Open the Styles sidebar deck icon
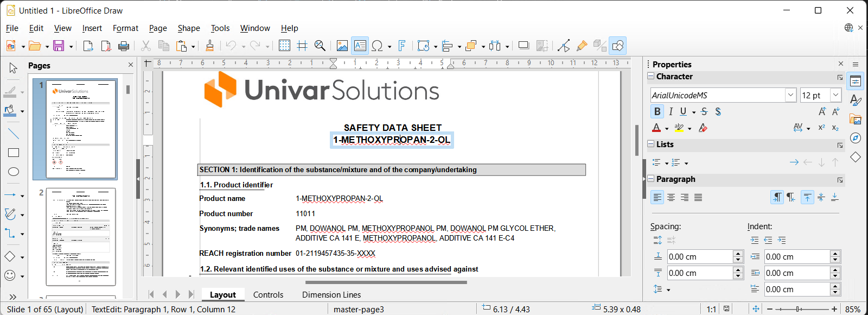This screenshot has width=868, height=315. (x=856, y=100)
